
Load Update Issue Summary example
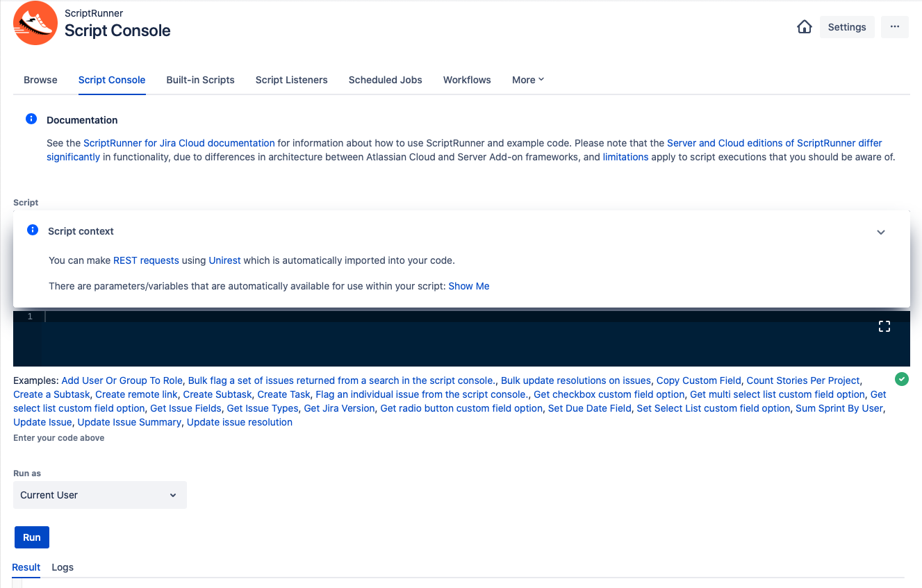(129, 422)
